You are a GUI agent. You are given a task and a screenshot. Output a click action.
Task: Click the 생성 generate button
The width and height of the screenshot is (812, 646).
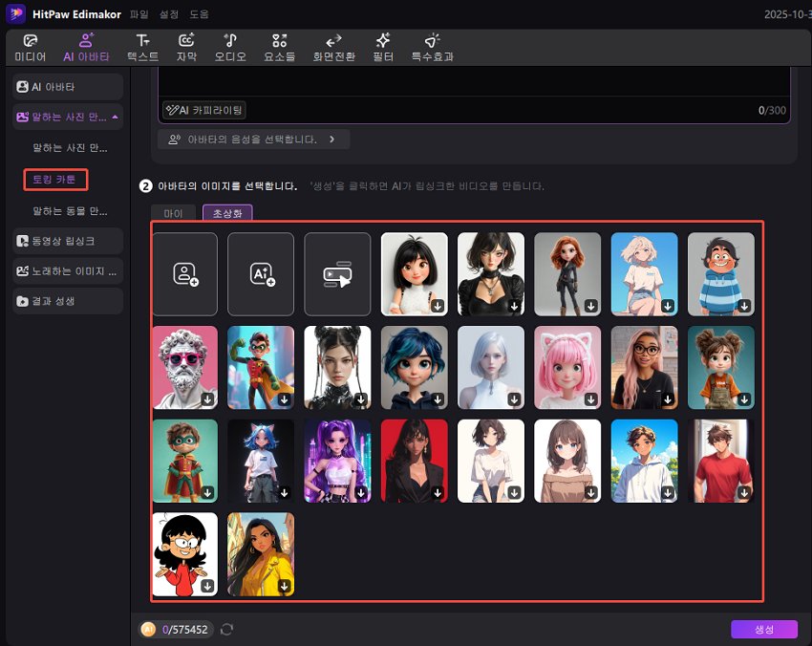(762, 629)
